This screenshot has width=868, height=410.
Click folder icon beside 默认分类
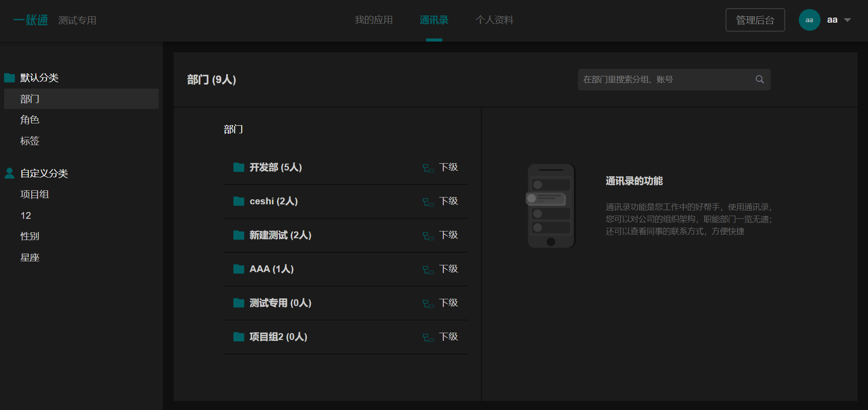(9, 78)
